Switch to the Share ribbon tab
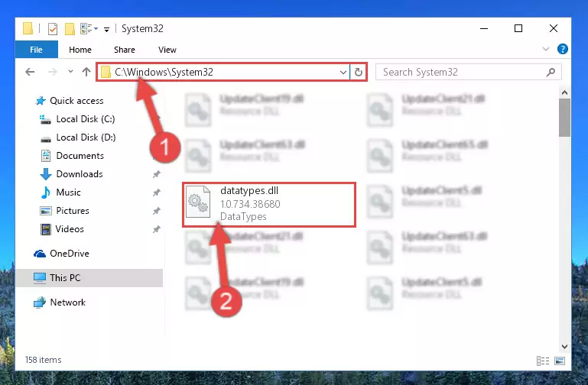Screen dimensions: 588x385 click(x=125, y=50)
